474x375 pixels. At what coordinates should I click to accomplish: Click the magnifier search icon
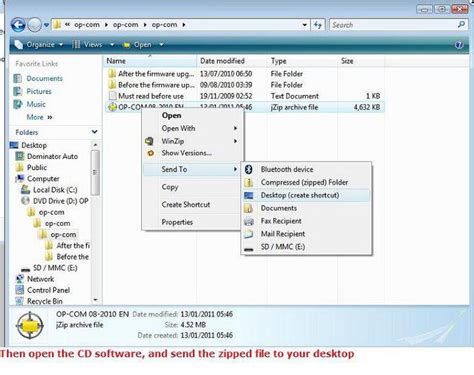461,25
